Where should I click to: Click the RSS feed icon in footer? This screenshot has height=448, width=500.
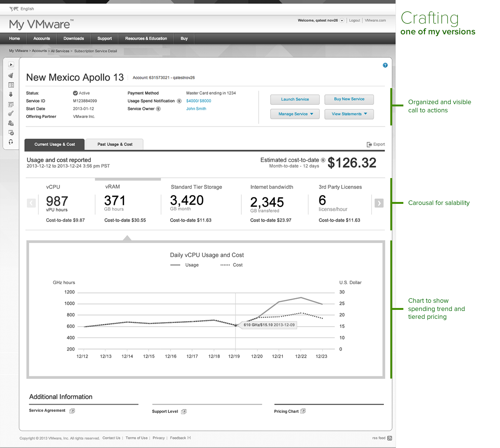[x=390, y=438]
